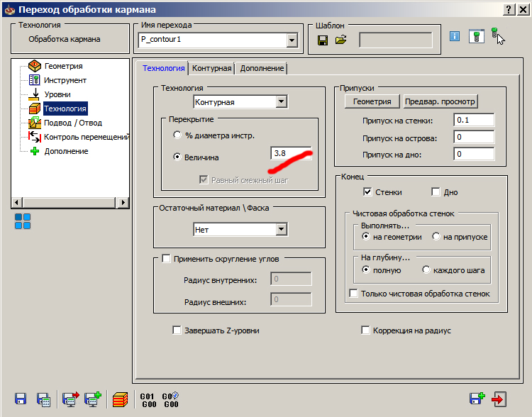Click the bottom-right save copy icon
The width and height of the screenshot is (532, 417).
[477, 399]
